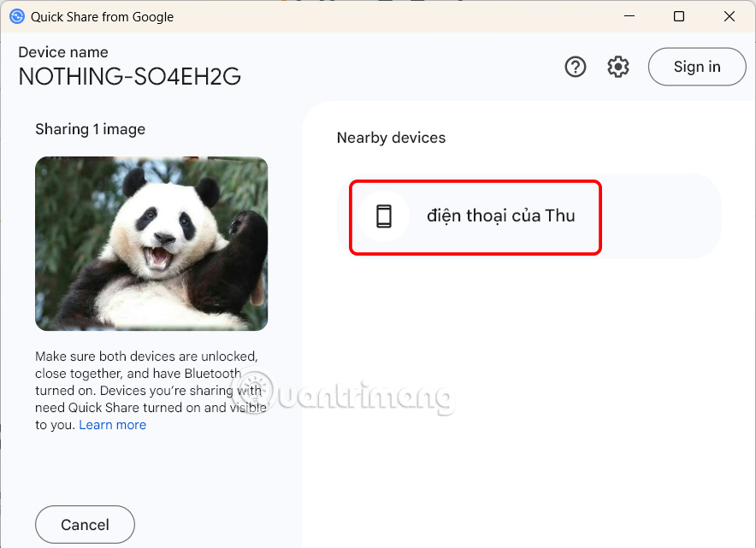Cancel the image sharing
756x548 pixels.
85,524
